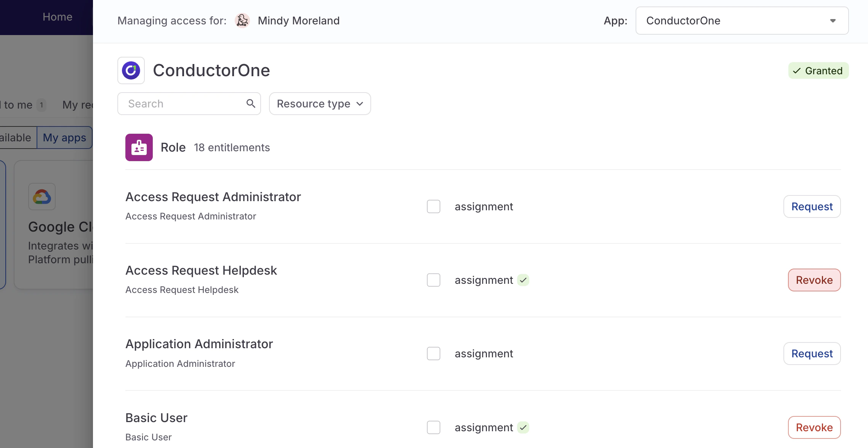Viewport: 868px width, 448px height.
Task: Switch to the My apps tab
Action: pyautogui.click(x=64, y=138)
